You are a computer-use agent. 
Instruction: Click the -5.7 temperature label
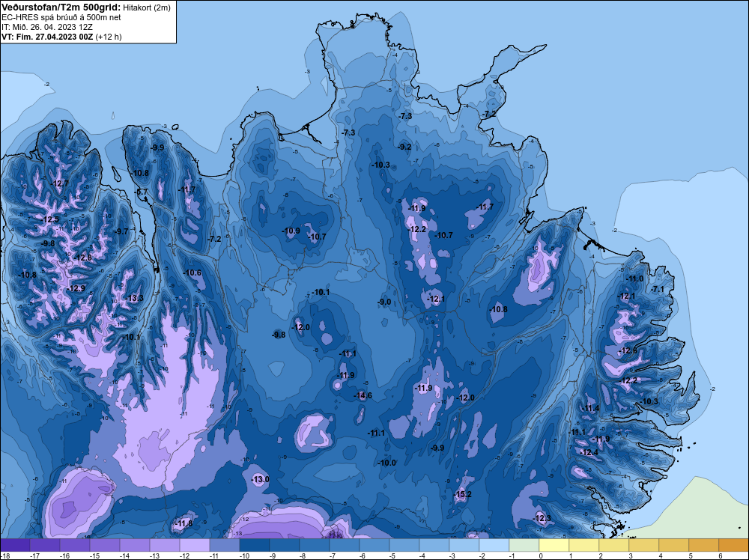pyautogui.click(x=142, y=192)
